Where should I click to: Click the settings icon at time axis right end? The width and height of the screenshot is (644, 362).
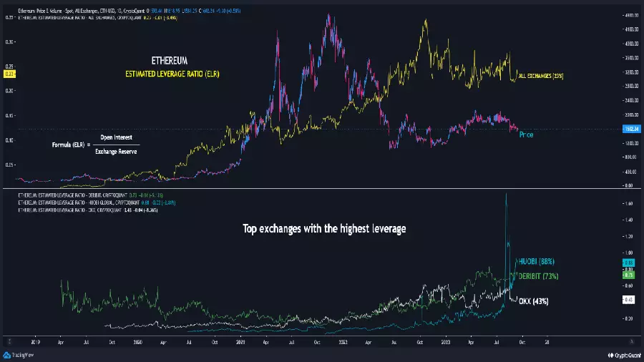coord(632,341)
